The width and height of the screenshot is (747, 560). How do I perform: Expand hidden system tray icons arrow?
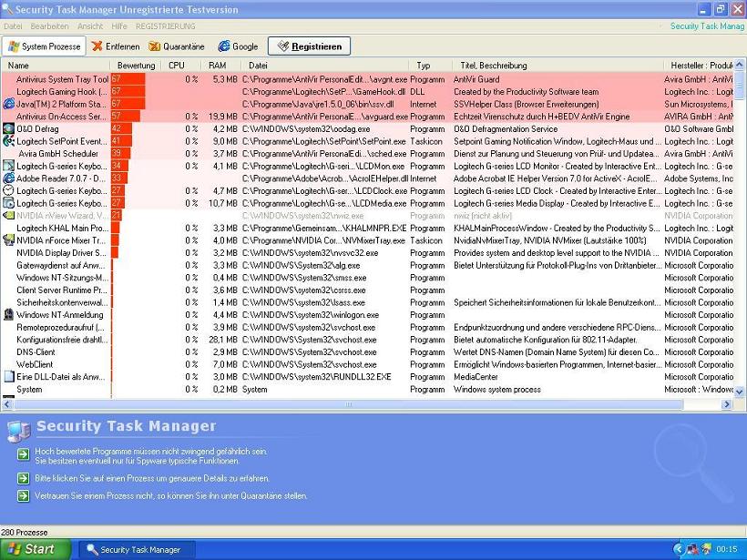coord(679,549)
